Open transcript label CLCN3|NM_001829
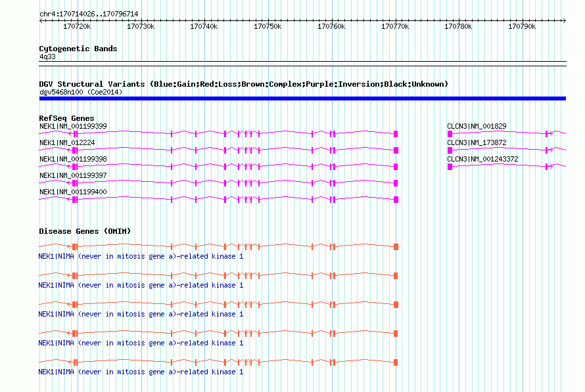 click(x=477, y=126)
